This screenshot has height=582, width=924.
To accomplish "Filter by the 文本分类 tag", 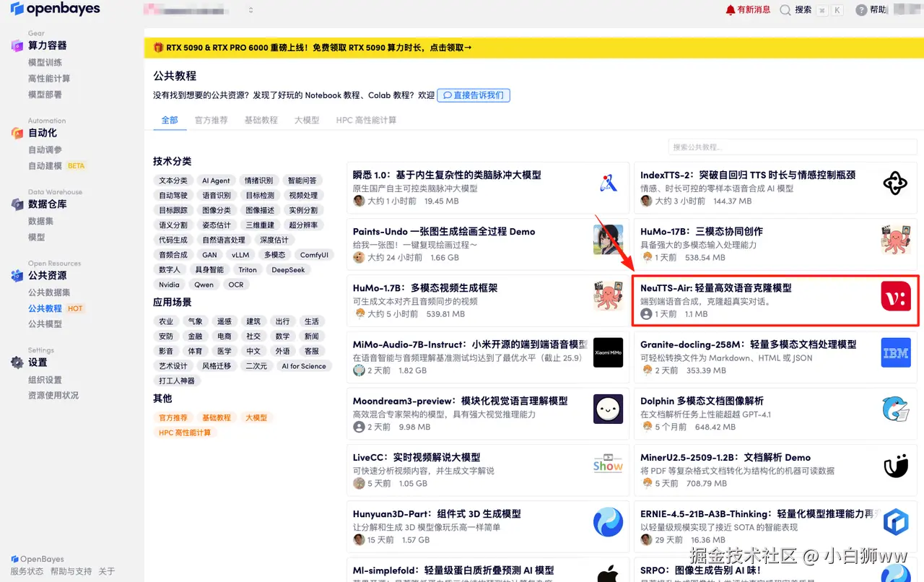I will pyautogui.click(x=173, y=181).
